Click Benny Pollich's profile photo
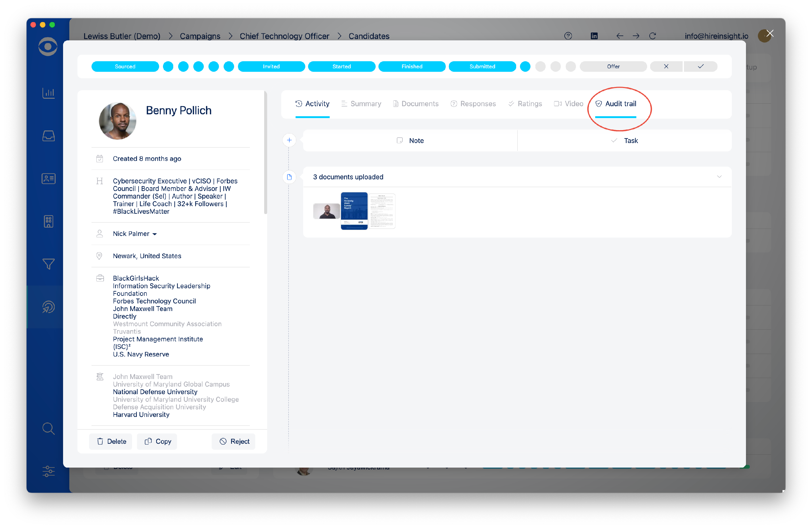 (117, 121)
